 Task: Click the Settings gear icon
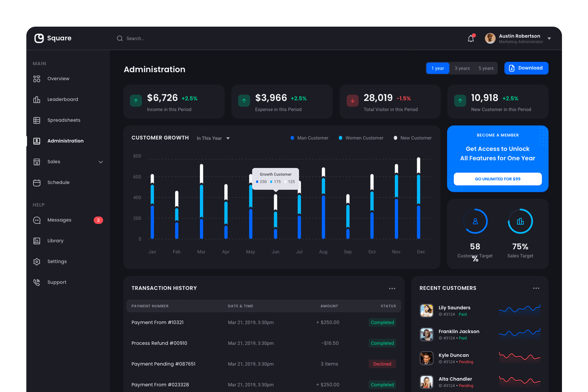[37, 262]
